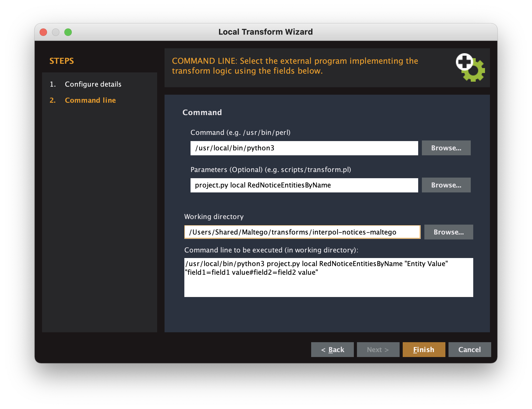Click the Finish button
Viewport: 532px width, 409px height.
(x=424, y=350)
